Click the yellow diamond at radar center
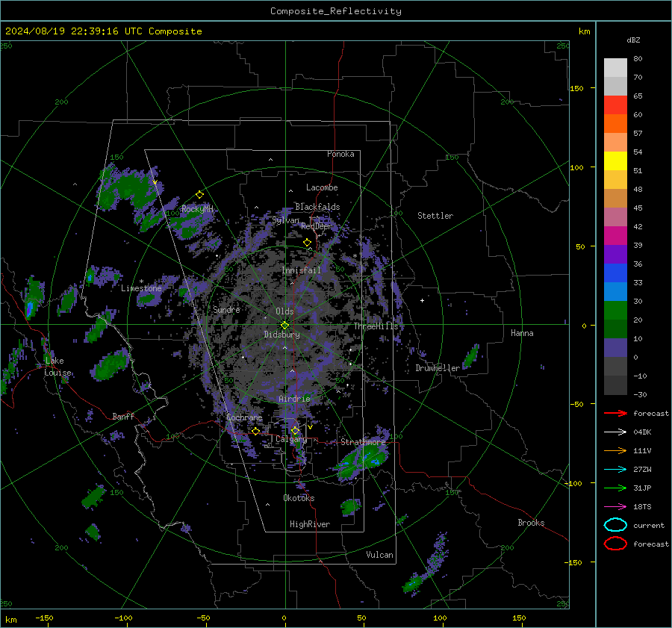 pyautogui.click(x=284, y=326)
